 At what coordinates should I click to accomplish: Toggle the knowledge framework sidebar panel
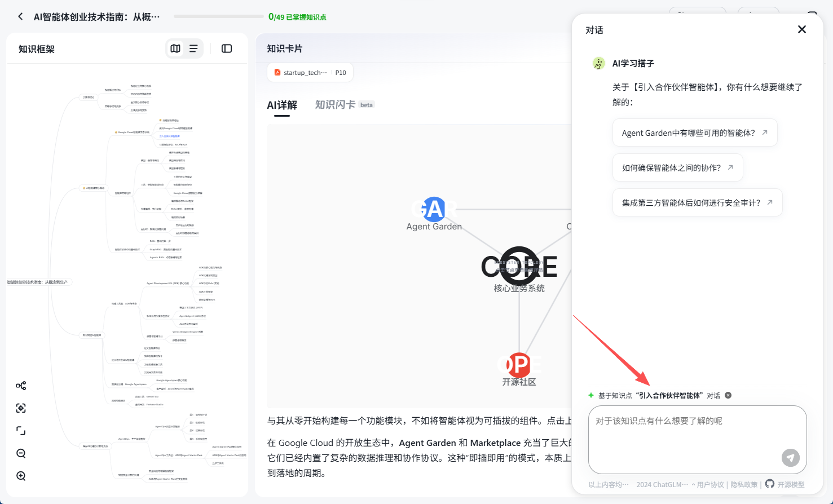(x=227, y=48)
